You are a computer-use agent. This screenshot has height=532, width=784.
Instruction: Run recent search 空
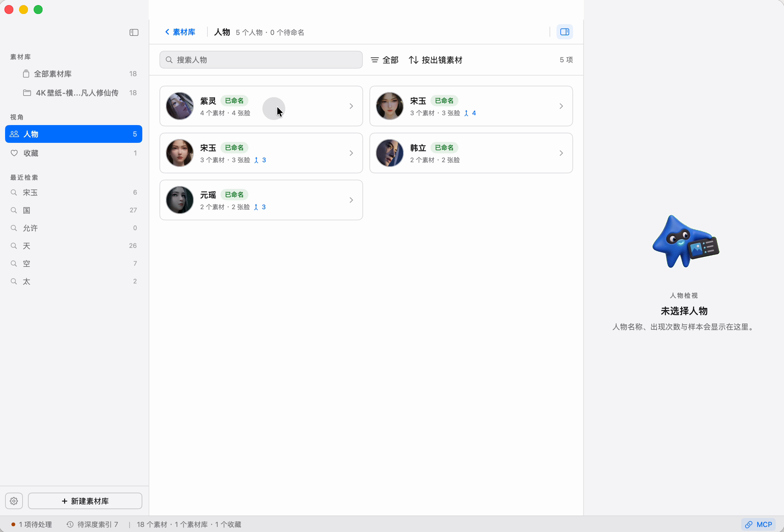(74, 264)
